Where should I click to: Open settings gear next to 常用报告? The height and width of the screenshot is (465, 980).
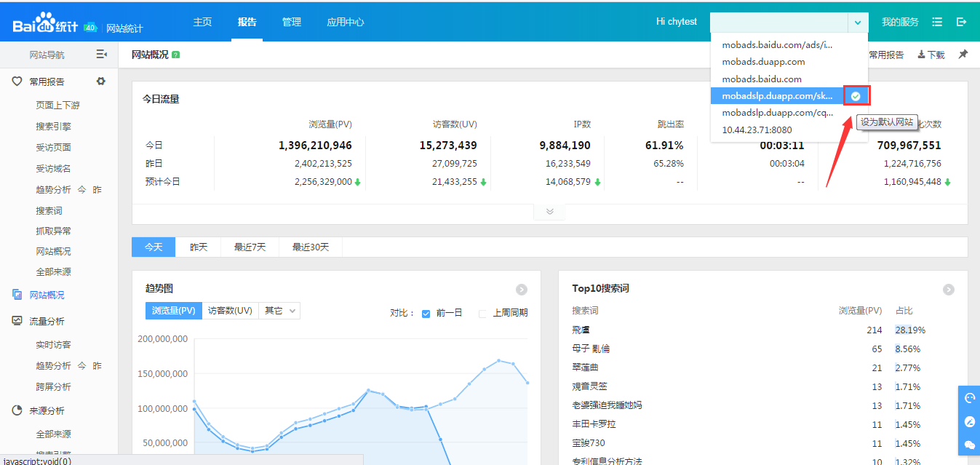[x=101, y=82]
